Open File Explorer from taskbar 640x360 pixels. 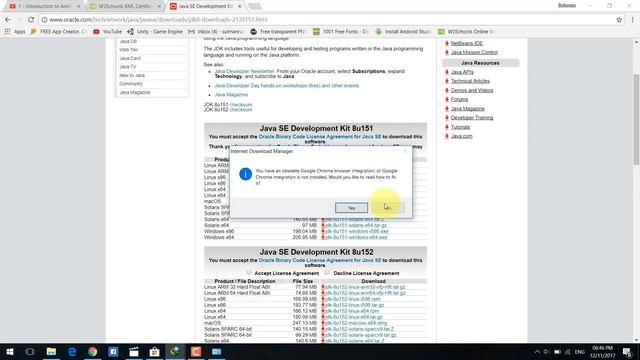[51, 351]
